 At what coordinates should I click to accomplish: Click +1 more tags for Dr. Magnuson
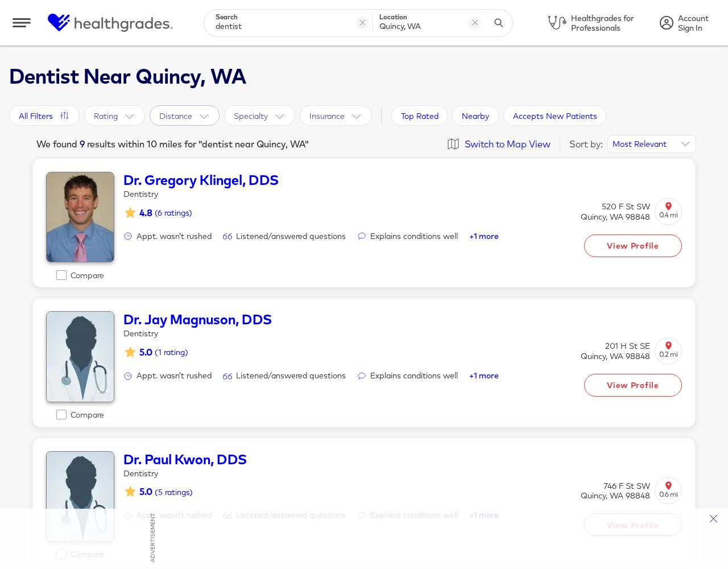point(483,376)
